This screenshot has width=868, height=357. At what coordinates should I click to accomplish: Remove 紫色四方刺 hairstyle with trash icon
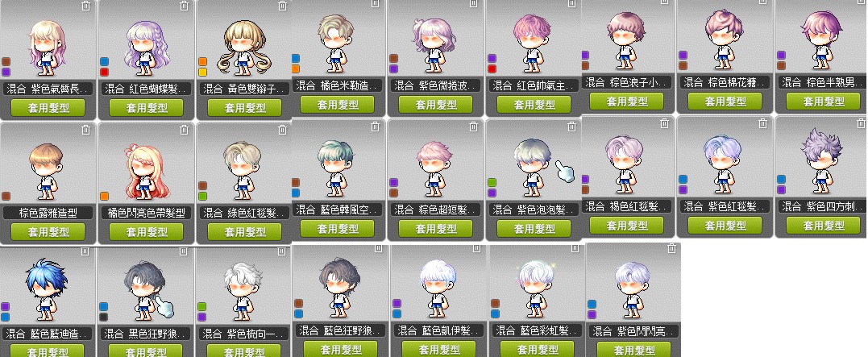click(861, 122)
